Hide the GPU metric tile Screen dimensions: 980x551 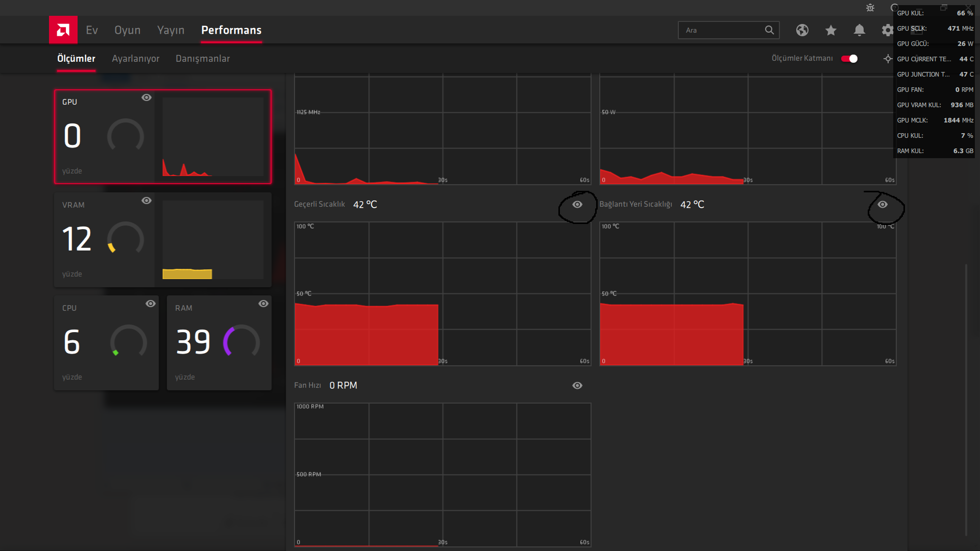[146, 97]
